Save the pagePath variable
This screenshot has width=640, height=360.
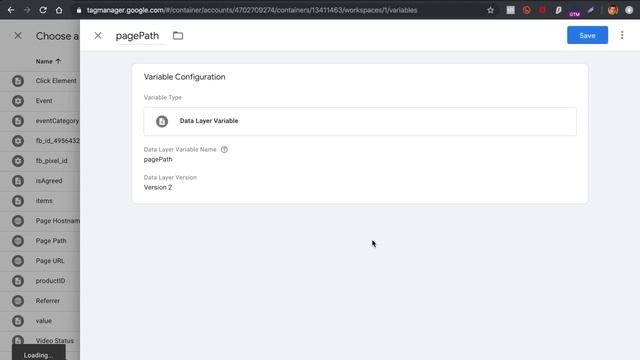click(x=587, y=36)
